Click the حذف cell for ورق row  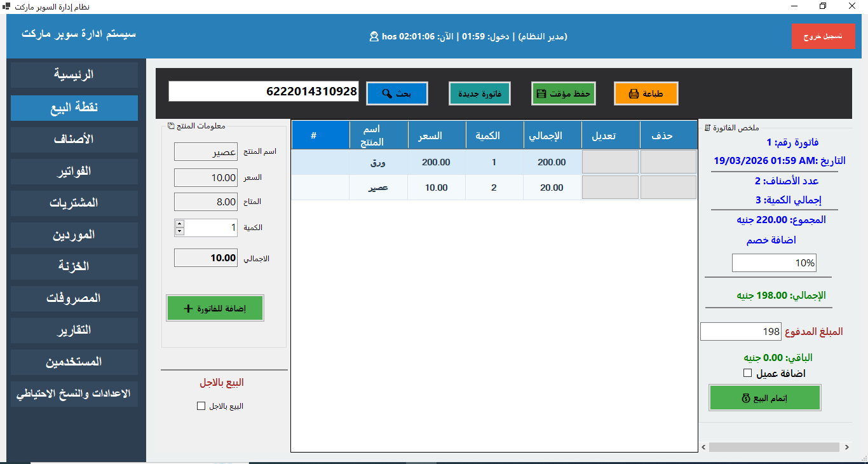668,162
